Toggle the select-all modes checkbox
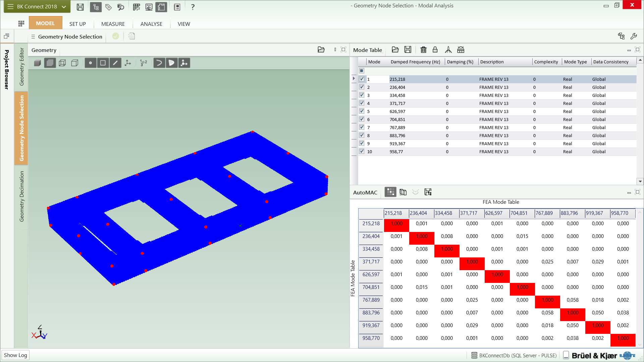Screen dimensions: 644x362 pyautogui.click(x=362, y=71)
